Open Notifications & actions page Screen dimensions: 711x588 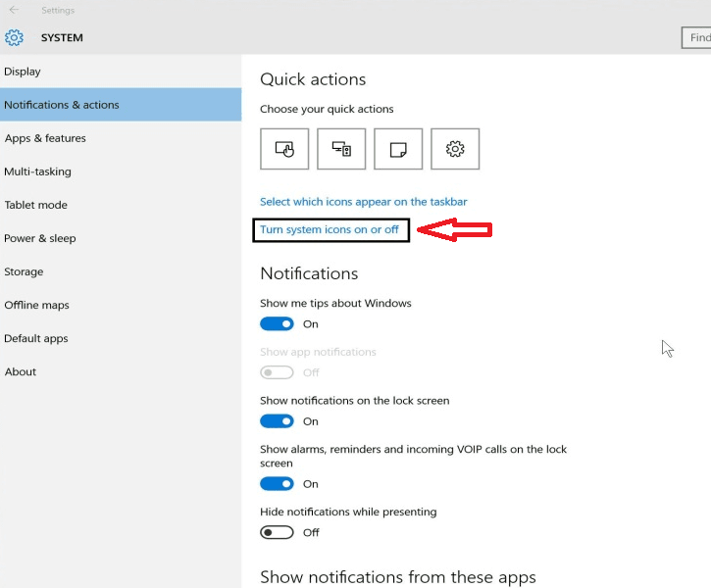(121, 105)
